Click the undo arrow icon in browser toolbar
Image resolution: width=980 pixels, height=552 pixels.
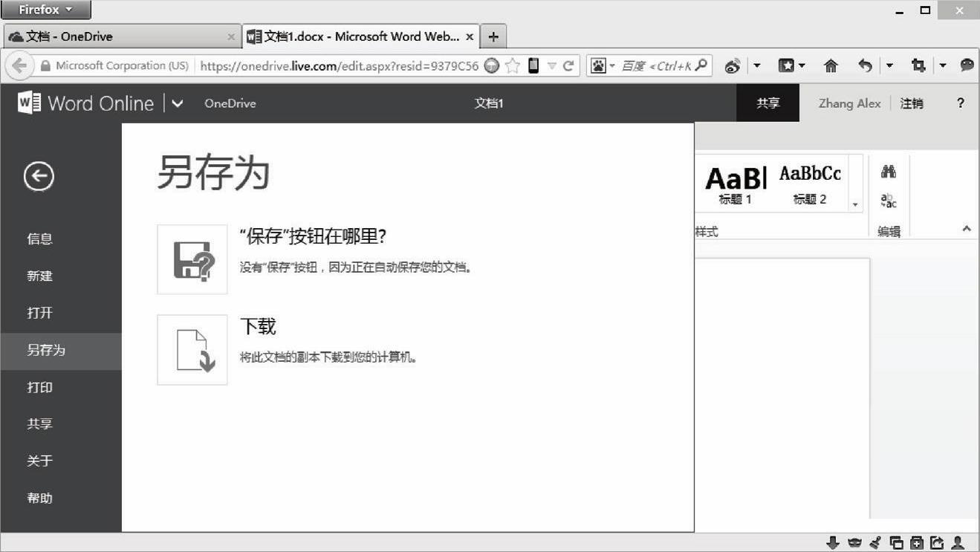(x=866, y=65)
